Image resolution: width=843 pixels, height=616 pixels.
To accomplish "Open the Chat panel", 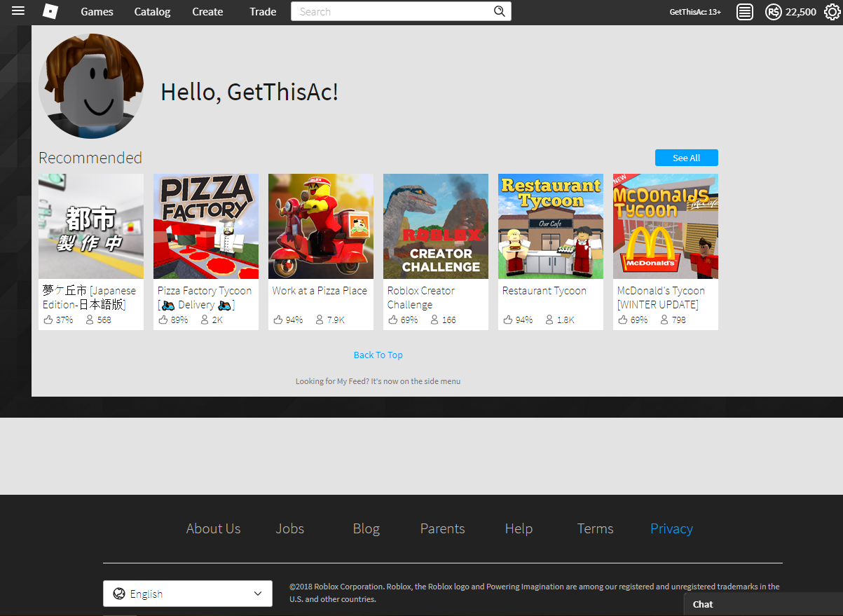I will pos(763,604).
